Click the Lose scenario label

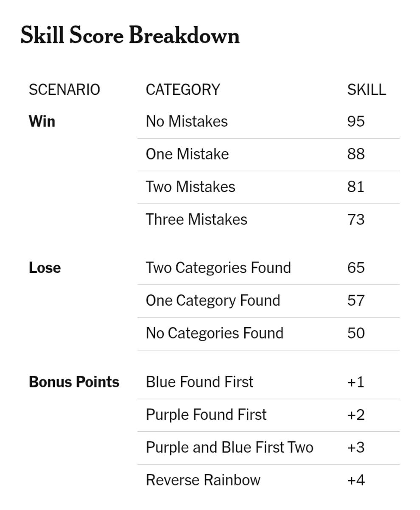[x=45, y=268]
